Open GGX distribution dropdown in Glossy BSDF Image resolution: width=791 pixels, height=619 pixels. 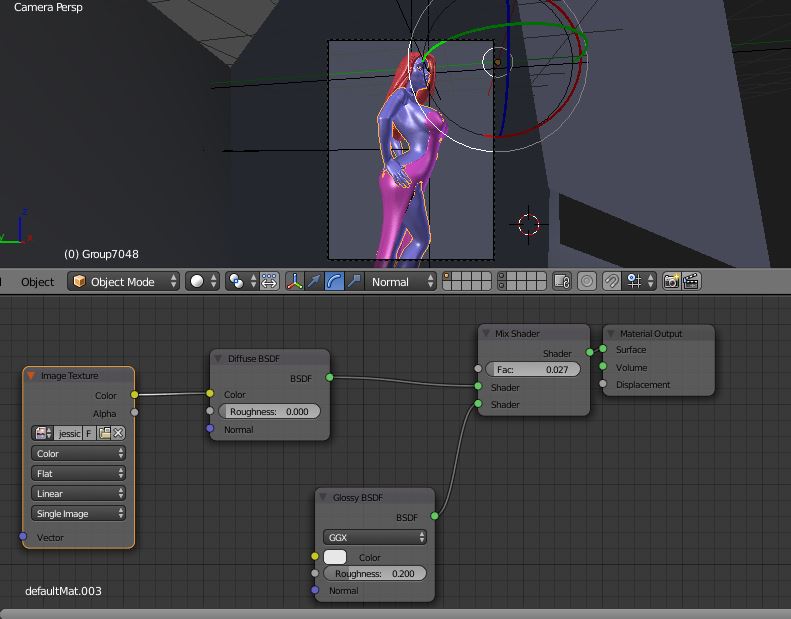coord(375,537)
